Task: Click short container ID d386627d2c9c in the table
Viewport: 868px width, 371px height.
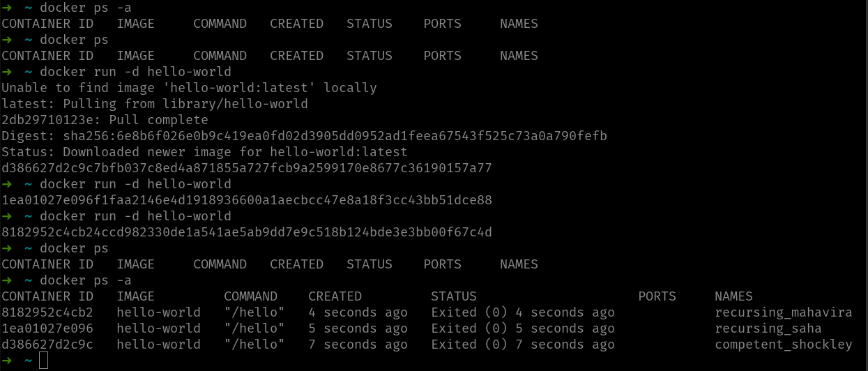Action: pyautogui.click(x=47, y=344)
